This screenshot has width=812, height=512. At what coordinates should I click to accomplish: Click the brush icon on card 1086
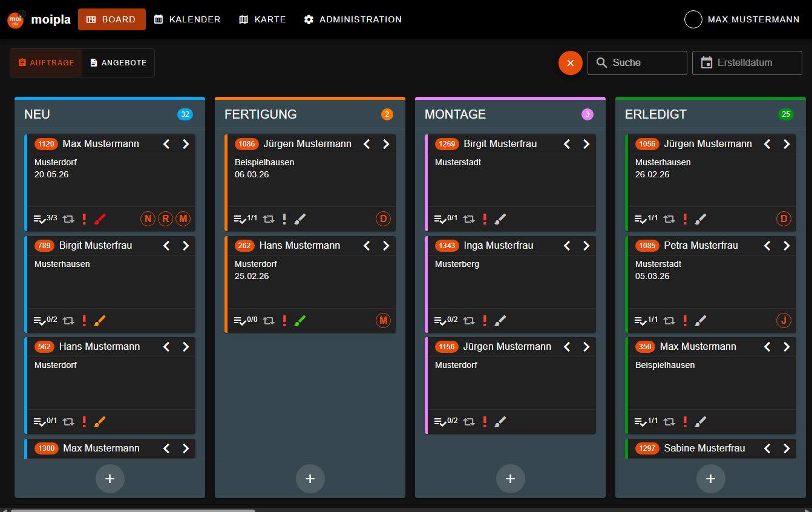pyautogui.click(x=300, y=219)
